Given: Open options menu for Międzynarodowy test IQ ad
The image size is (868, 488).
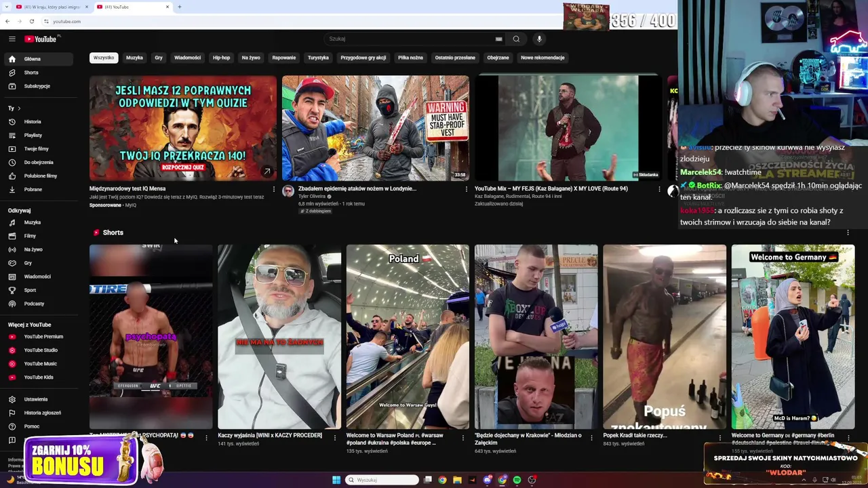Looking at the screenshot, I should 274,189.
